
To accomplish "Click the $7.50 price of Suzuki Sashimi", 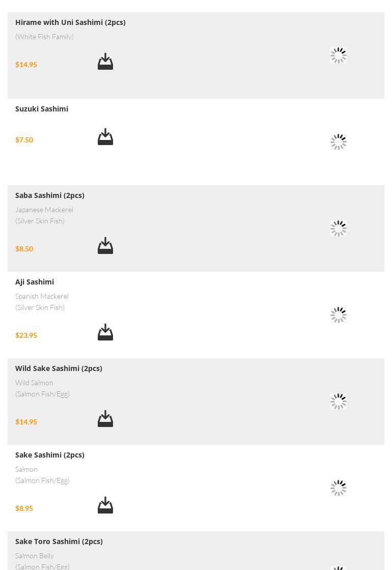I will 24,139.
